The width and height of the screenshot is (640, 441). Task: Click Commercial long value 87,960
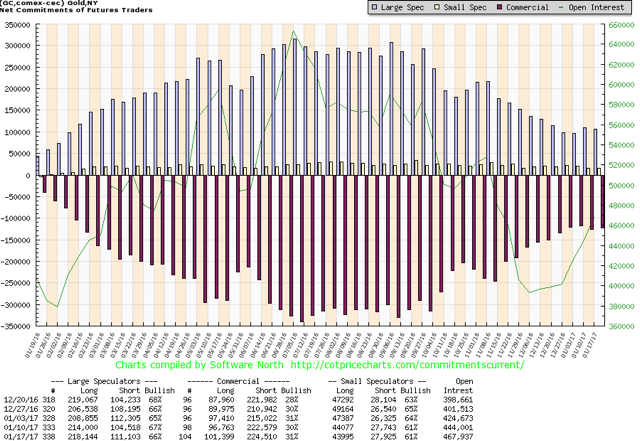point(221,400)
